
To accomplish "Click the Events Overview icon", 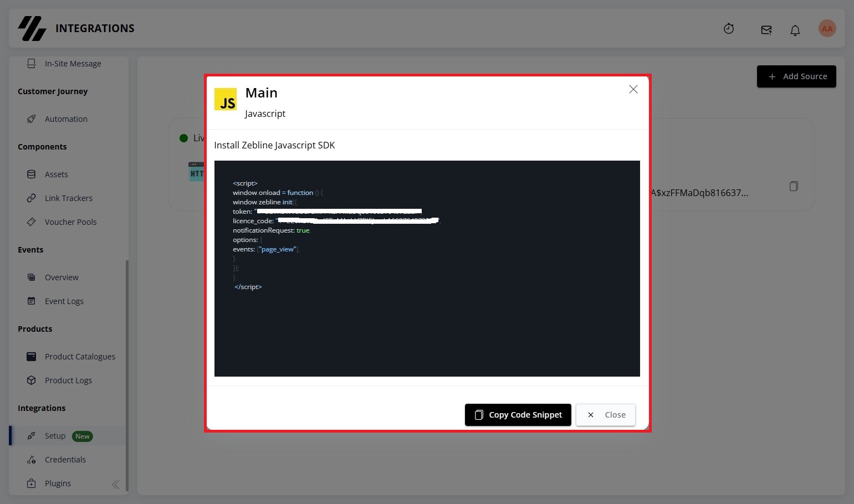I will click(x=32, y=277).
